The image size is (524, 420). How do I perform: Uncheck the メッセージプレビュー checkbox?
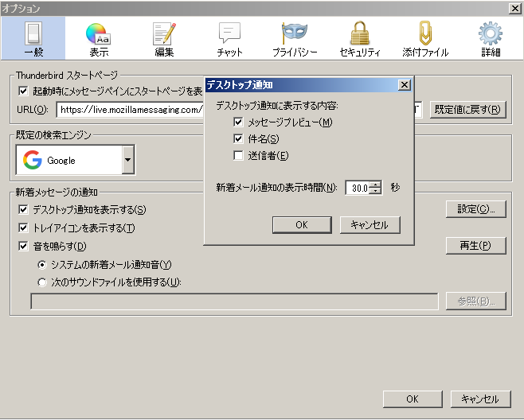[x=239, y=122]
